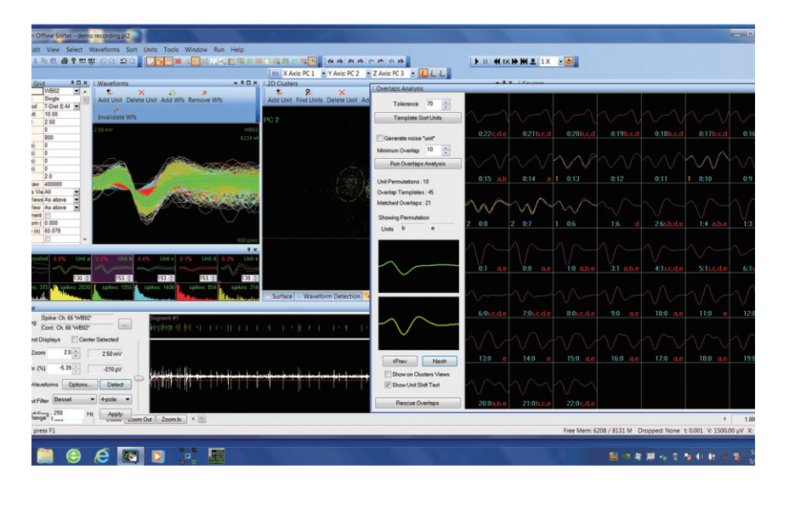Open the Units menu
The width and height of the screenshot is (812, 526).
tap(150, 50)
